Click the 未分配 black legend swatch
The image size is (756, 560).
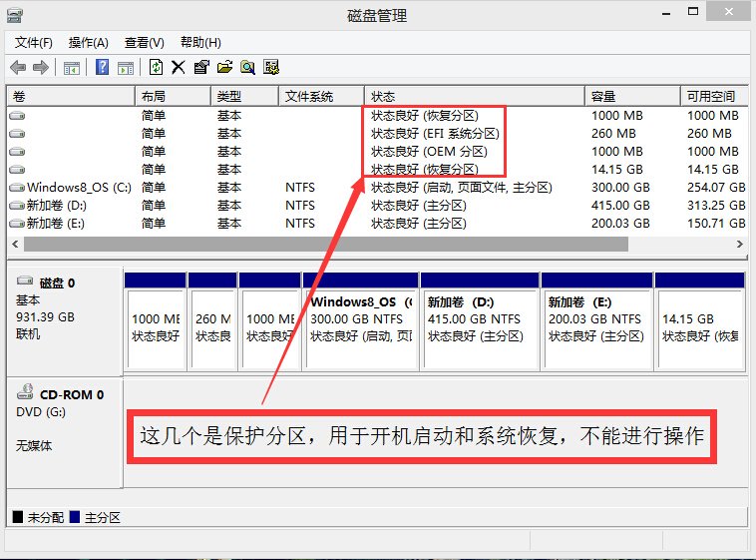pos(18,517)
